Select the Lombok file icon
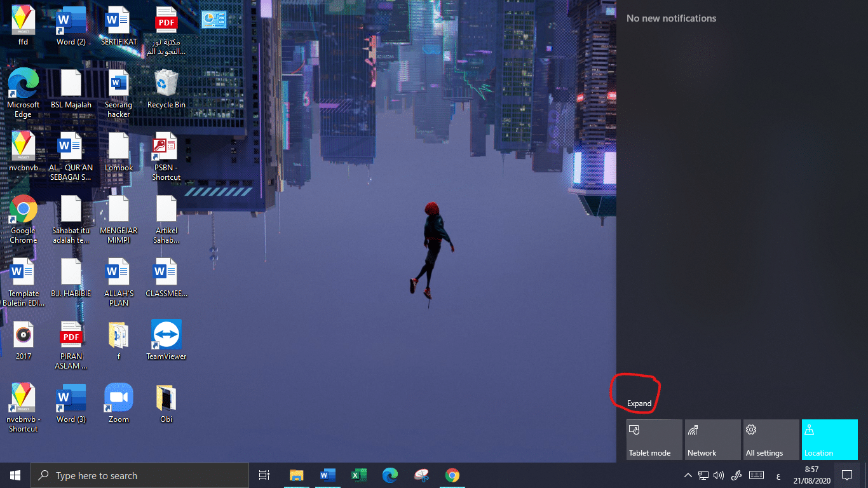 tap(118, 151)
